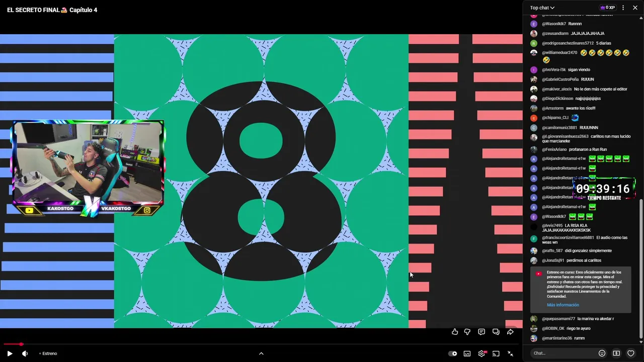Cast the video to a TV

tap(496, 353)
